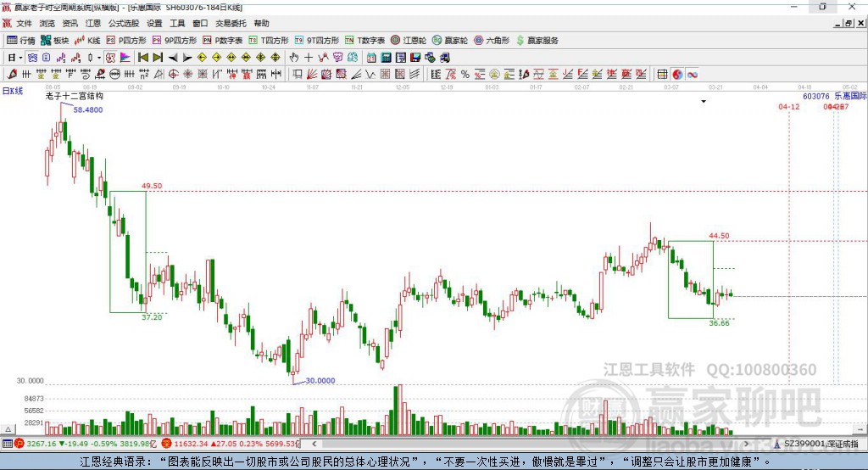Open the 赢家轮 tool
This screenshot has width=868, height=470.
click(x=450, y=41)
